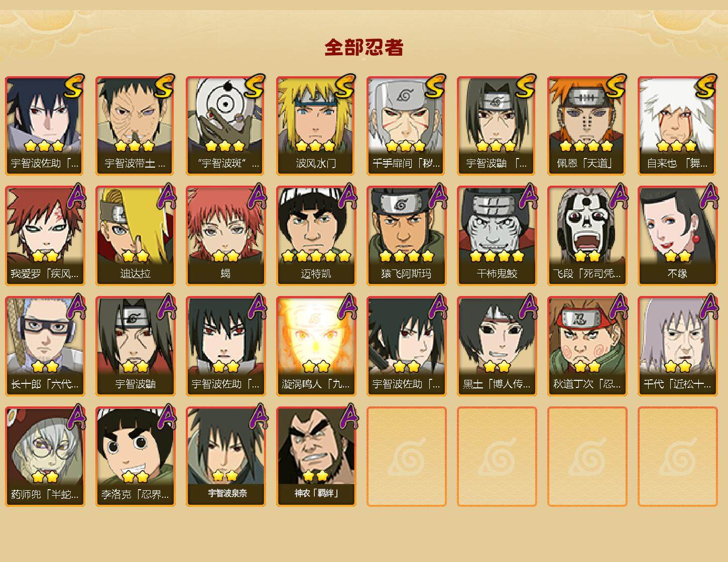Open the A-rank 宇智波鼬 card
The width and height of the screenshot is (728, 562).
coord(135,346)
